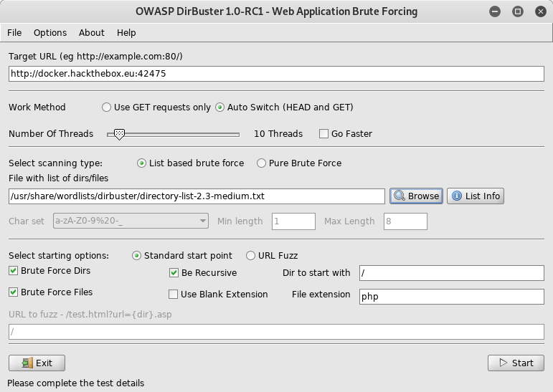553x392 pixels.
Task: Enable the Go Faster checkbox
Action: click(323, 133)
